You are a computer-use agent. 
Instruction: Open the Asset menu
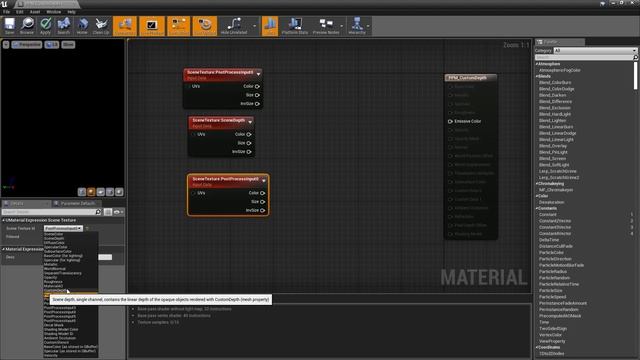[35, 12]
